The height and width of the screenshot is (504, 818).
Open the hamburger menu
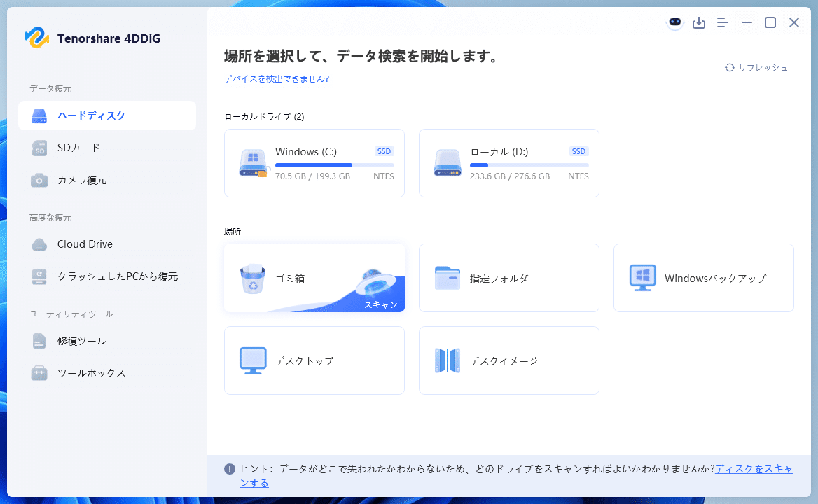pos(722,22)
